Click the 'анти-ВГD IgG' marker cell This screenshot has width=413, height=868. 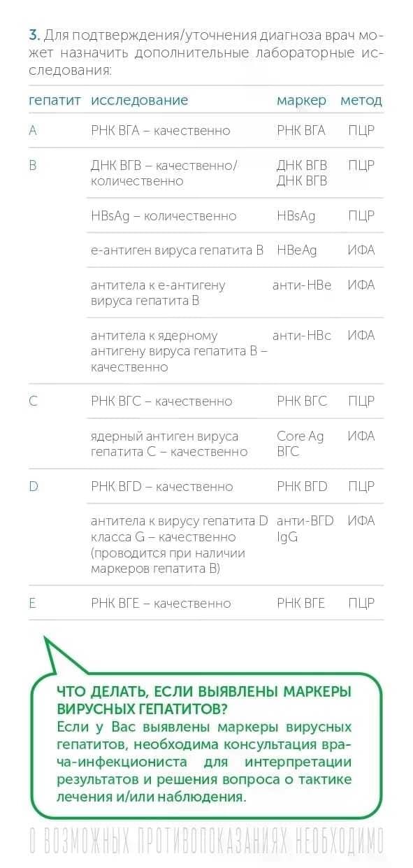coord(305,529)
